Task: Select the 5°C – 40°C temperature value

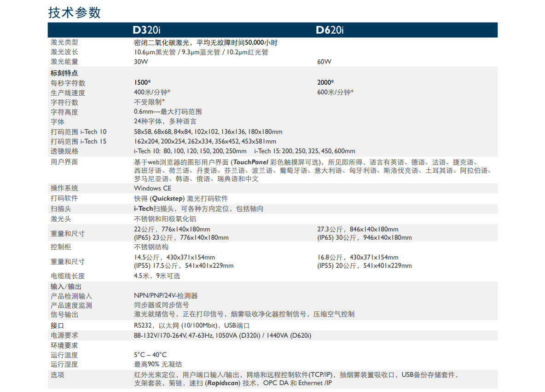Action: [x=150, y=355]
